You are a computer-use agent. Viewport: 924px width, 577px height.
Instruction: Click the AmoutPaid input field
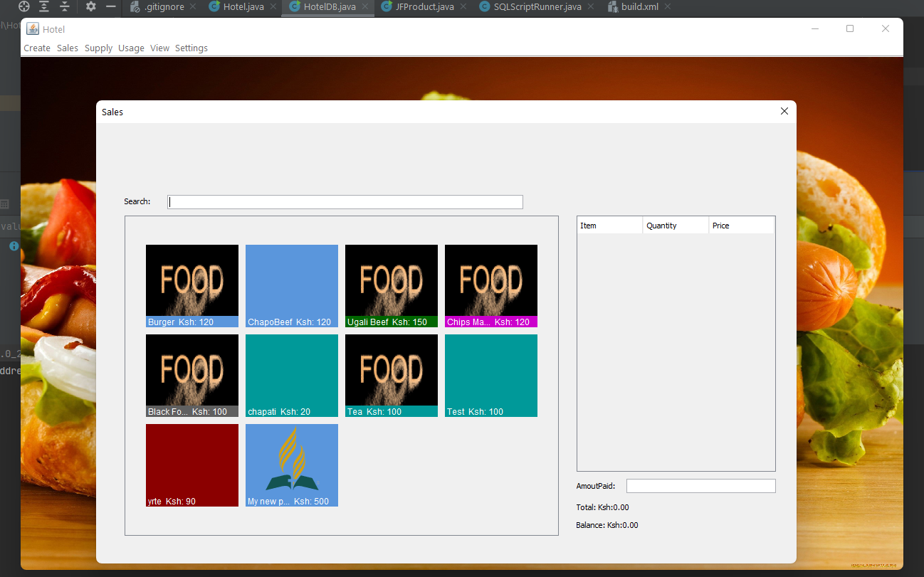click(700, 486)
